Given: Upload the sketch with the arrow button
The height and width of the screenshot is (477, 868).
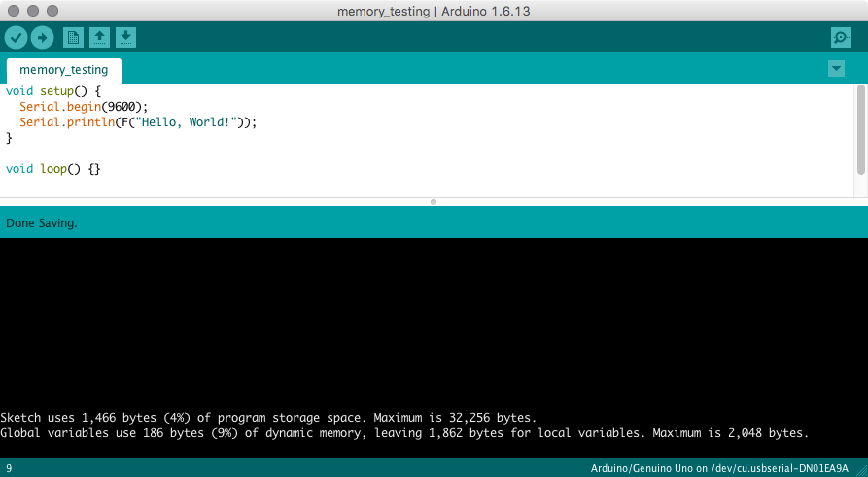Looking at the screenshot, I should [42, 38].
